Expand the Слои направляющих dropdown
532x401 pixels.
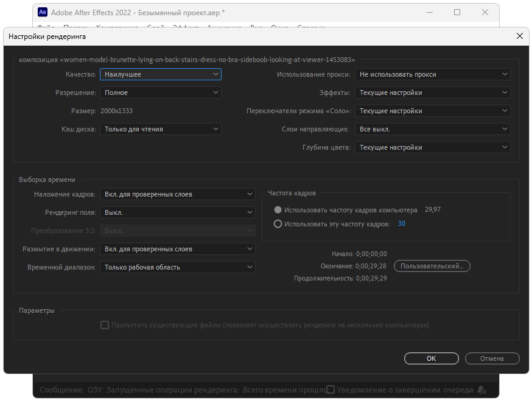(433, 129)
